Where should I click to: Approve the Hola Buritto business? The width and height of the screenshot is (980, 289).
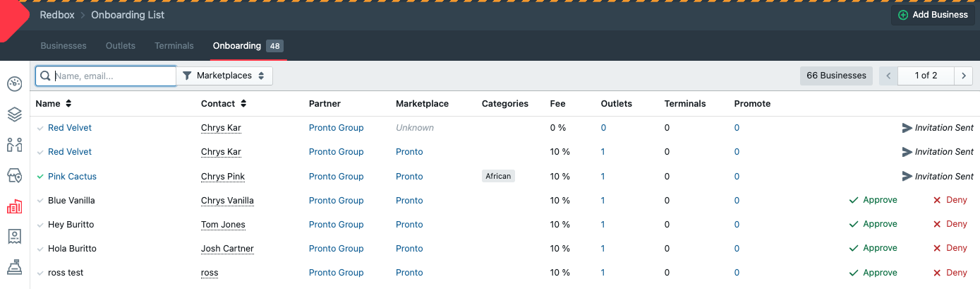(x=873, y=249)
